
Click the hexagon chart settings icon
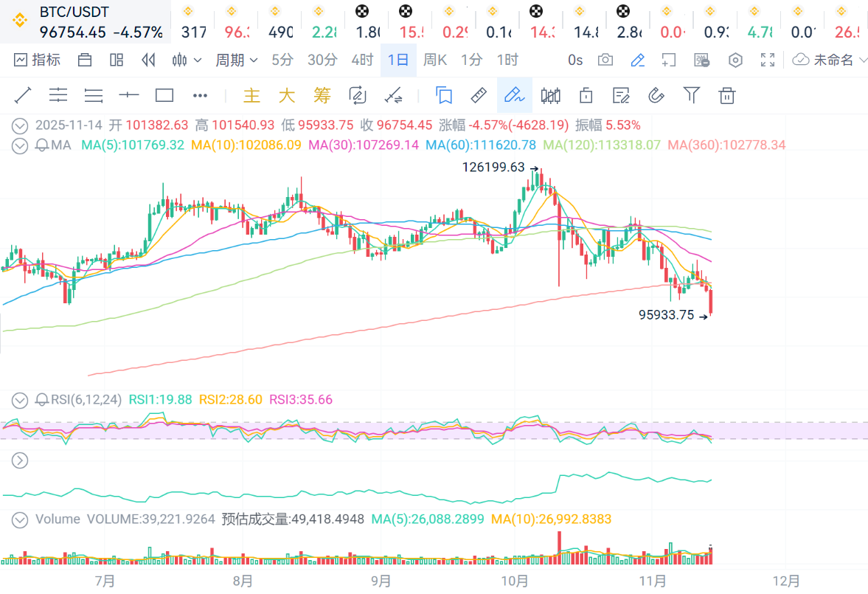point(735,60)
